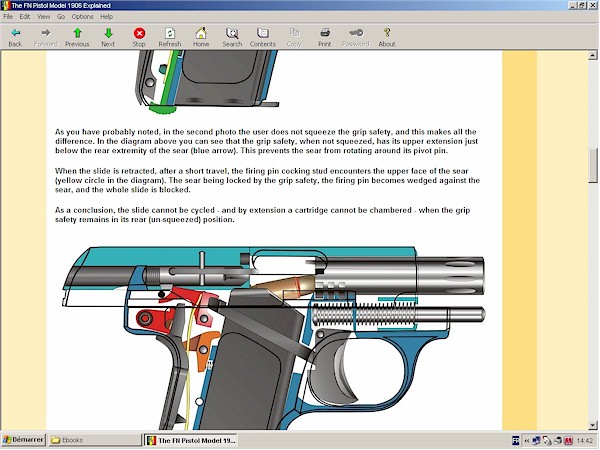Click the red tray icon next to clock
The image size is (600, 450).
567,440
